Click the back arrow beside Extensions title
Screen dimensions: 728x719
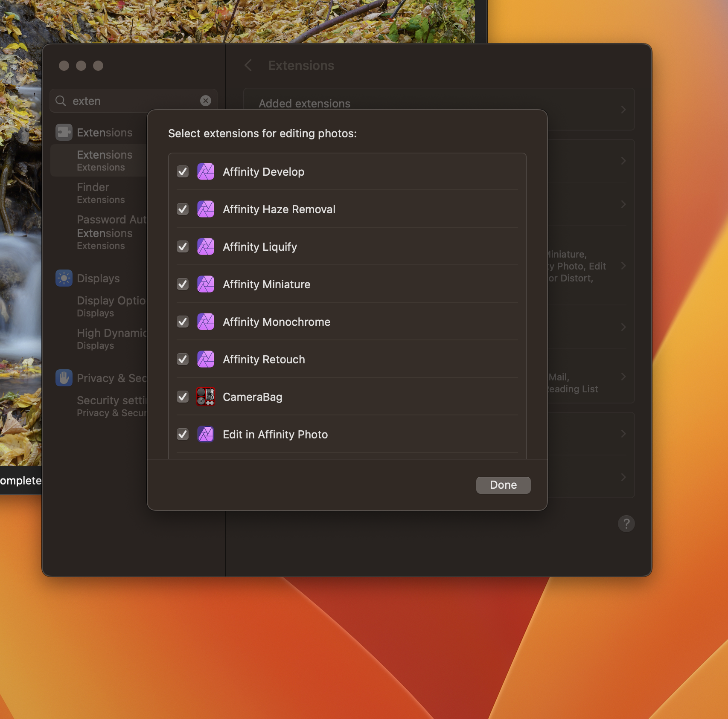(248, 65)
